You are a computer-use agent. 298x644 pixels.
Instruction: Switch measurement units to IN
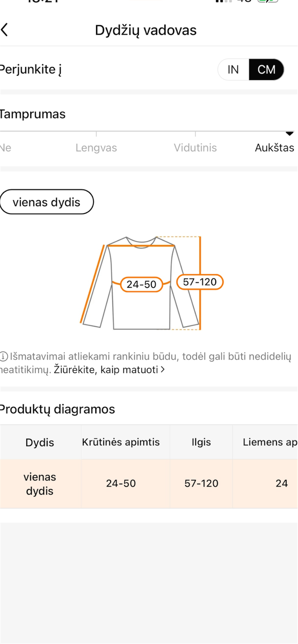point(233,69)
